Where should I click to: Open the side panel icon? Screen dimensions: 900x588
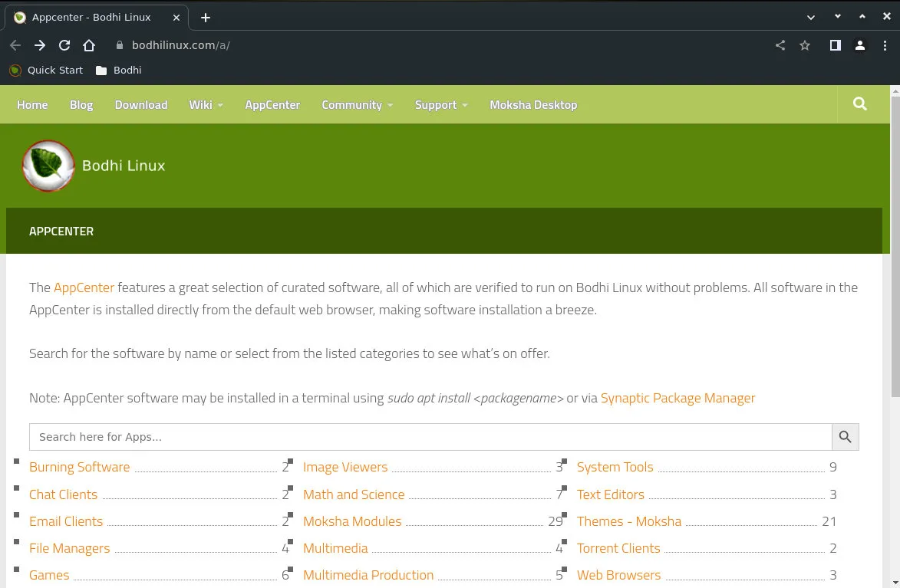click(835, 45)
